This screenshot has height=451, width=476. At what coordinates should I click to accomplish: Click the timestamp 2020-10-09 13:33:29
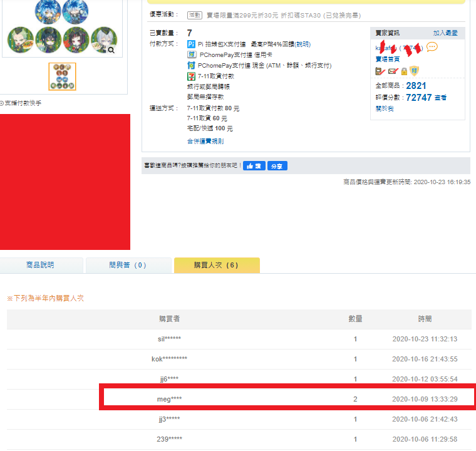tap(425, 399)
